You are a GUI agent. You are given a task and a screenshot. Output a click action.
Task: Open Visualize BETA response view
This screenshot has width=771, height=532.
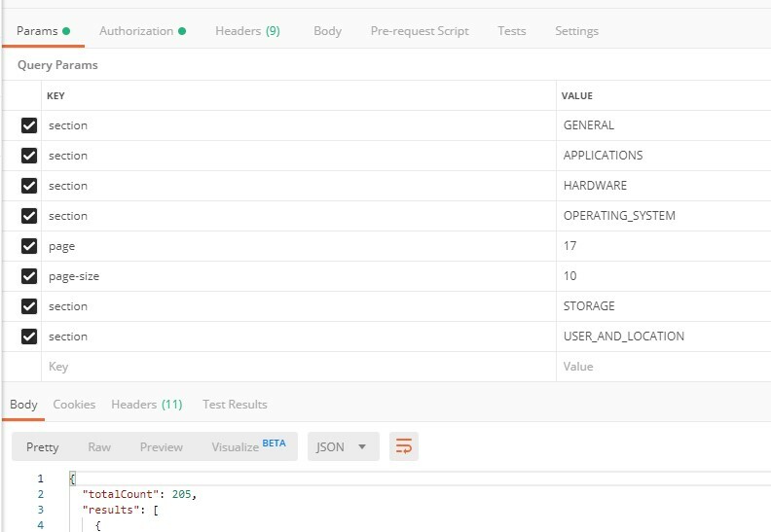pos(248,446)
